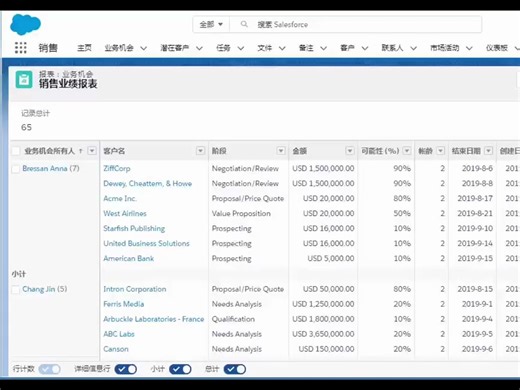Expand the 客户 tab dropdown chevron
This screenshot has height=390, width=520.
point(365,48)
